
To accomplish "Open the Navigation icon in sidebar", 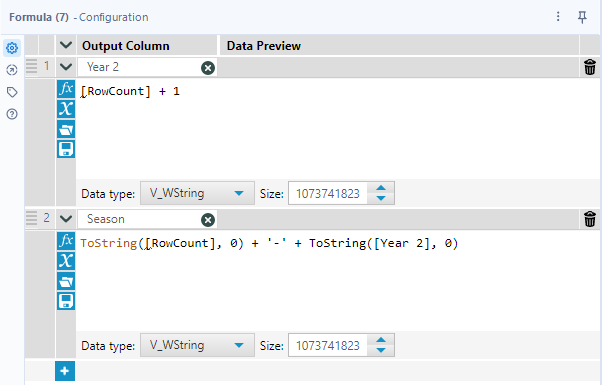I will point(12,70).
